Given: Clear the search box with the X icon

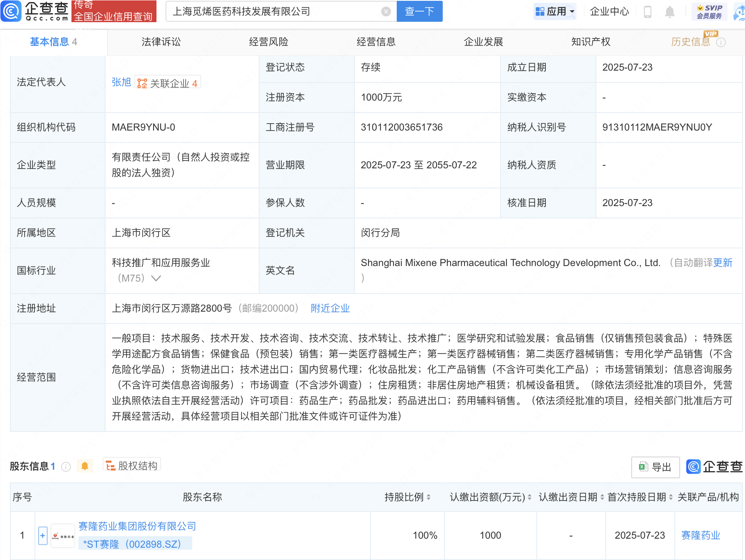Looking at the screenshot, I should [386, 11].
